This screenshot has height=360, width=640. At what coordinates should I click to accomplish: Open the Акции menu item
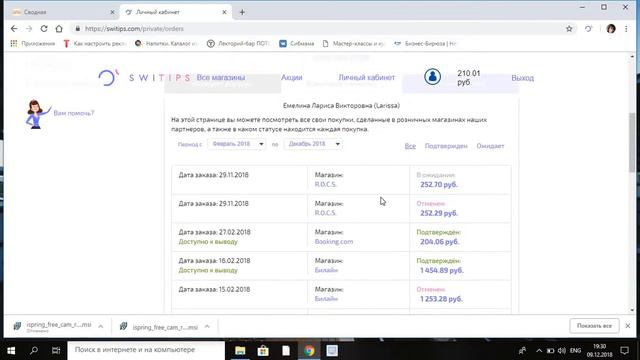click(291, 78)
